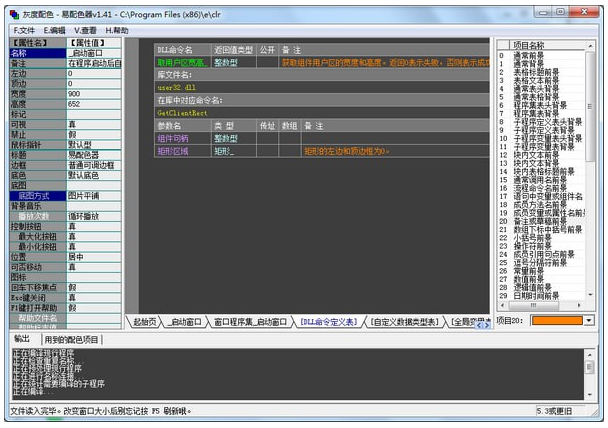Click the orange color swatch for 项目20
608x428 pixels.
556,320
